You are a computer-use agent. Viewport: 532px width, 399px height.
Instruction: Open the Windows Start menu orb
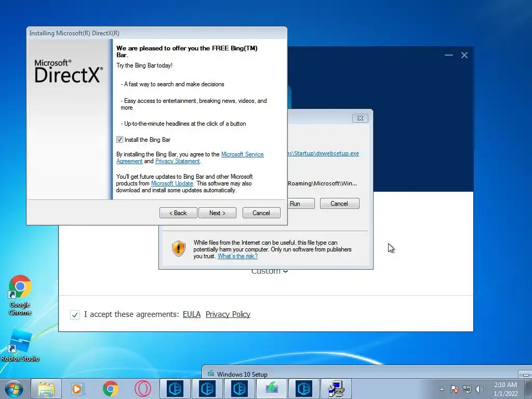[x=14, y=389]
